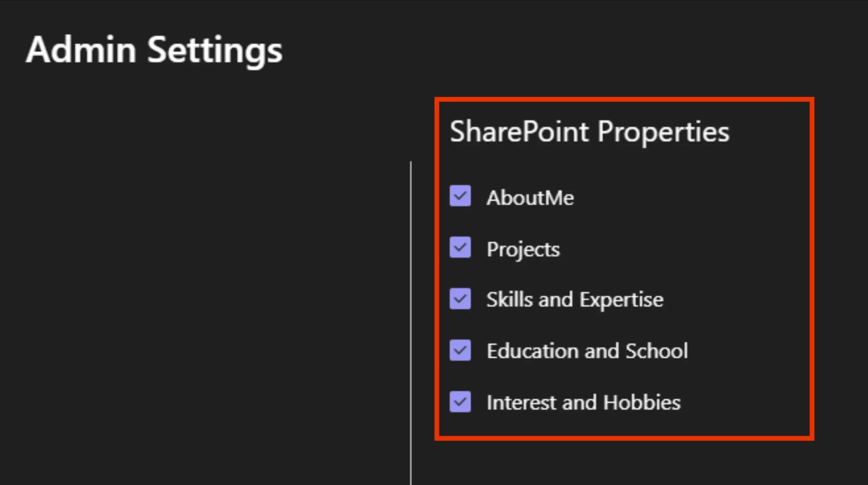Click the word Interest in the property list
This screenshot has height=485, width=868.
520,403
